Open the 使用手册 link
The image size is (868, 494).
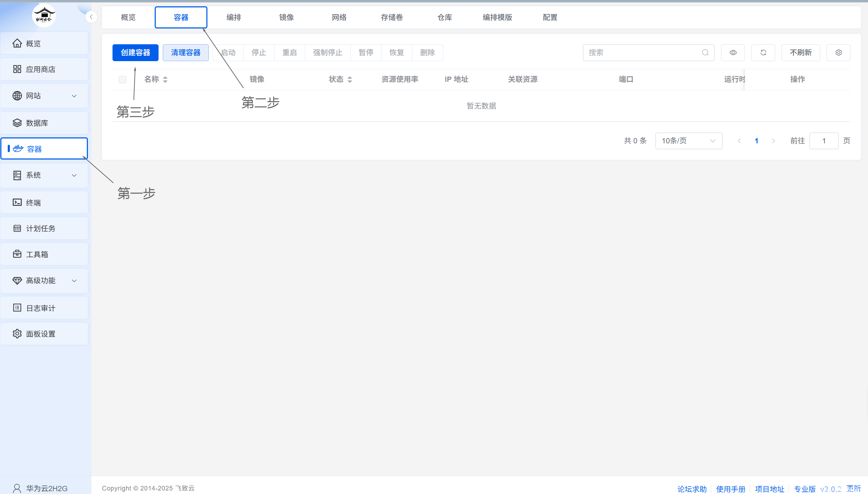(x=731, y=489)
